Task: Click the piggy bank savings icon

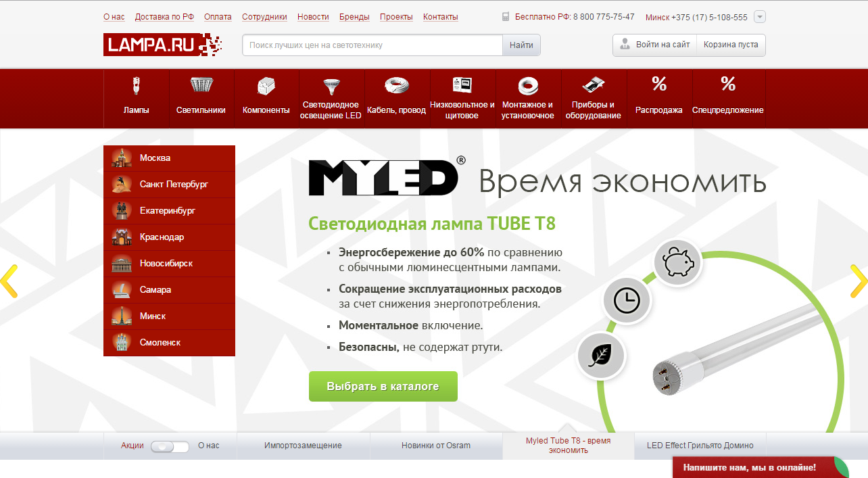Action: point(678,263)
